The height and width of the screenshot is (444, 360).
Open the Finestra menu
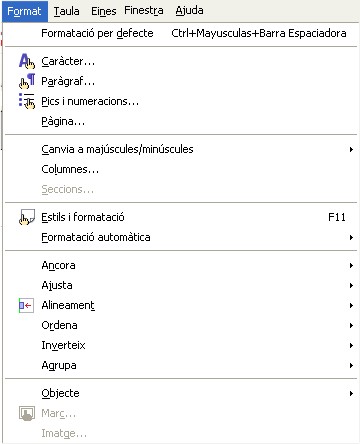[x=144, y=11]
